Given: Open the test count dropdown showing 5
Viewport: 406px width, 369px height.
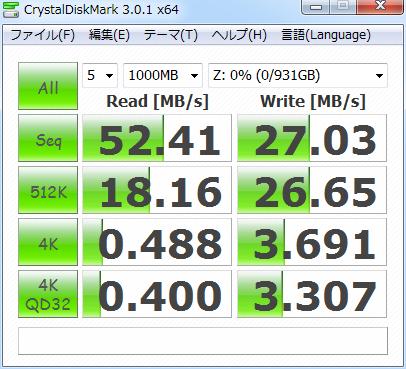Looking at the screenshot, I should coord(100,76).
